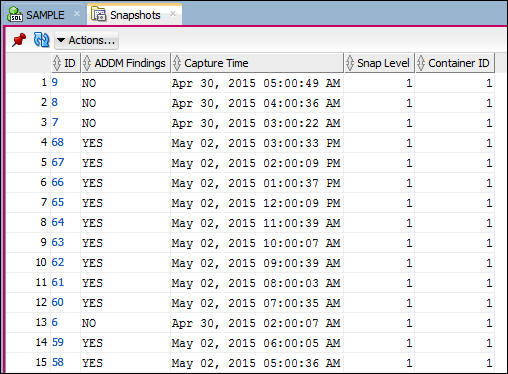Select capture time Apr 30, 2015 04:00:36 AM

tap(256, 103)
